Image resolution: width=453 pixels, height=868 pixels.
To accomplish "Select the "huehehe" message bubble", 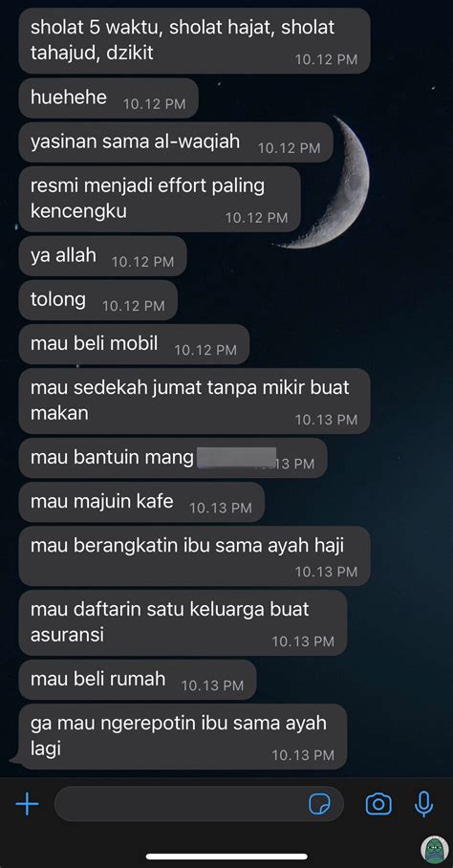I will (x=108, y=98).
